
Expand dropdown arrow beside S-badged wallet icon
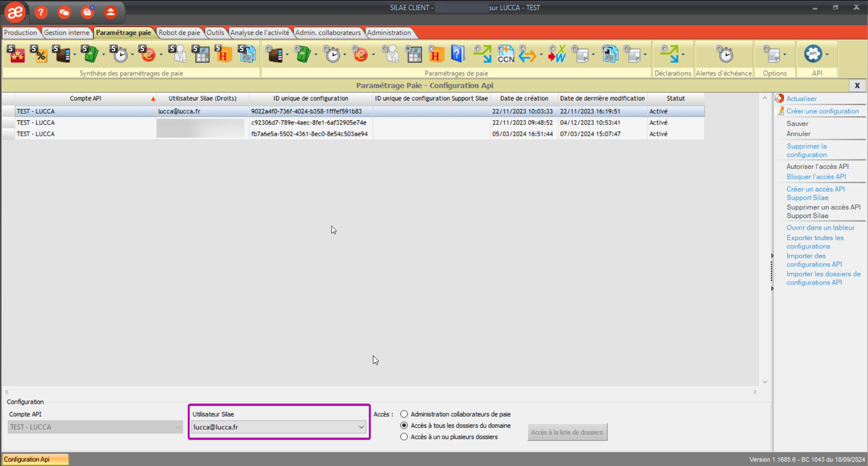75,54
